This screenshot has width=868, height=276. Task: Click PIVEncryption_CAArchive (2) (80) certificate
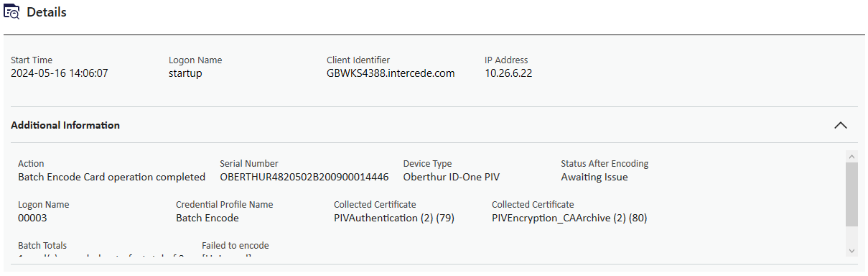[x=569, y=218]
